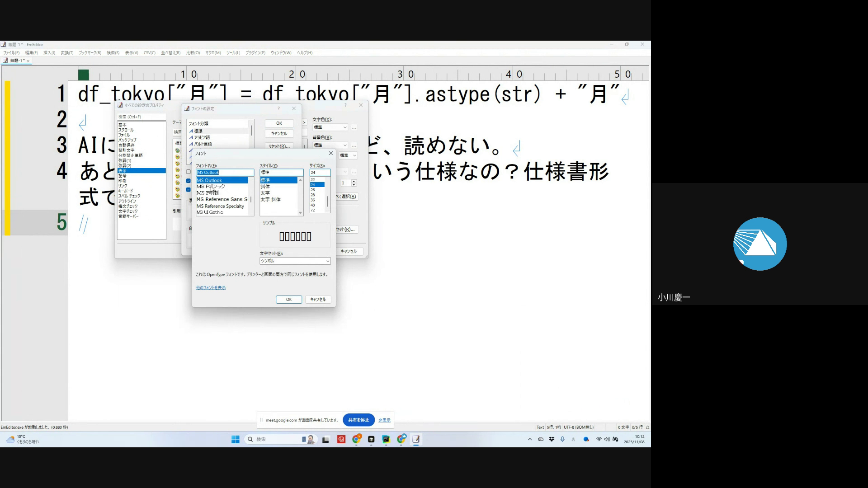Untick the upper checked checkbox in font settings
868x488 pixels.
(x=189, y=181)
